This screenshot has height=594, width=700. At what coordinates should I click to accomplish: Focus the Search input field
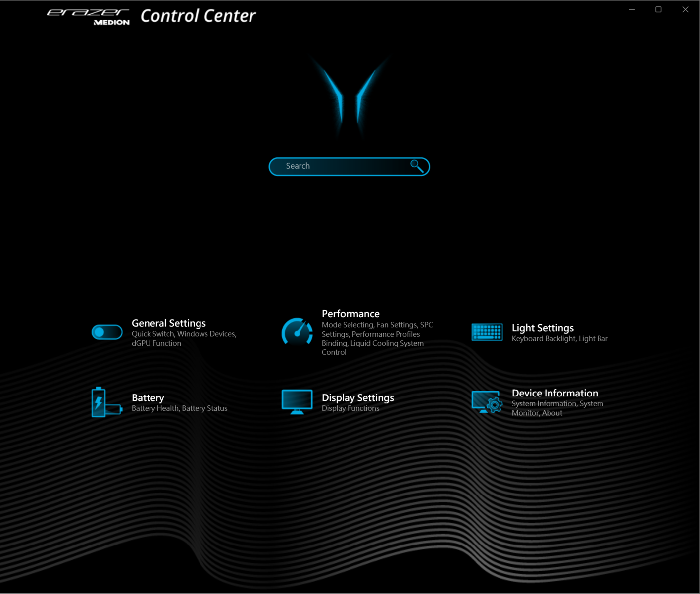[x=349, y=167]
